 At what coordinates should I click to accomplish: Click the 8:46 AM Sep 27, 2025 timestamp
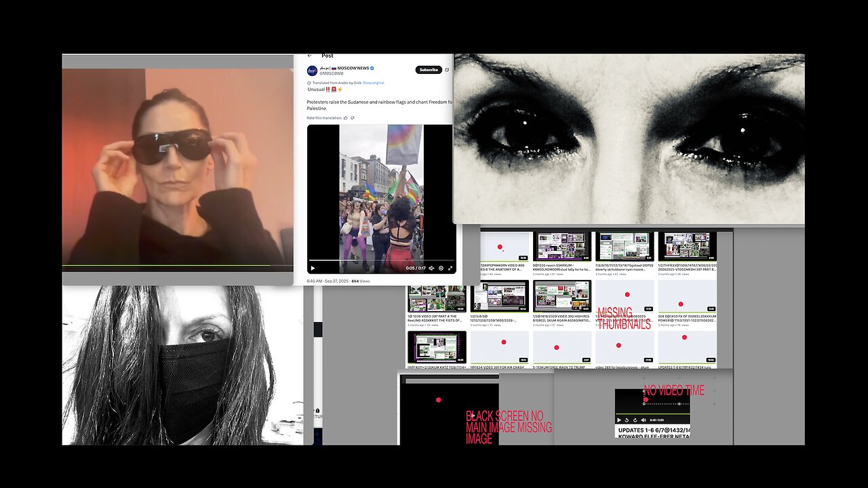click(327, 281)
